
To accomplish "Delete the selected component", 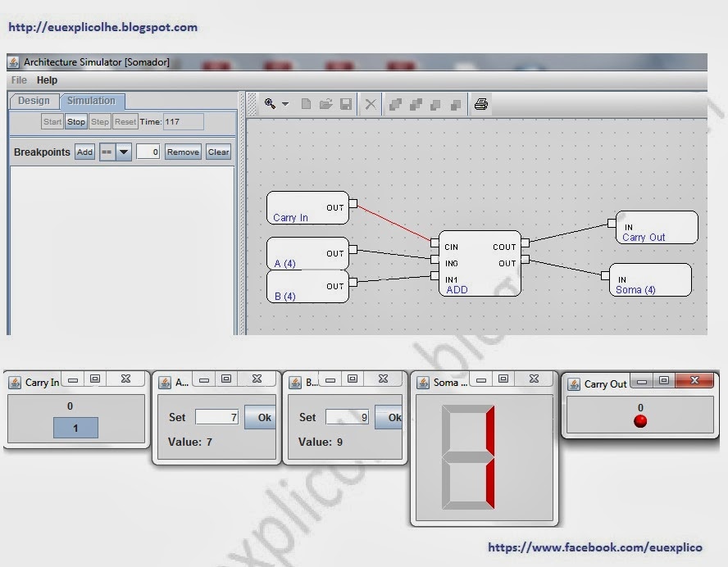I will pyautogui.click(x=370, y=103).
